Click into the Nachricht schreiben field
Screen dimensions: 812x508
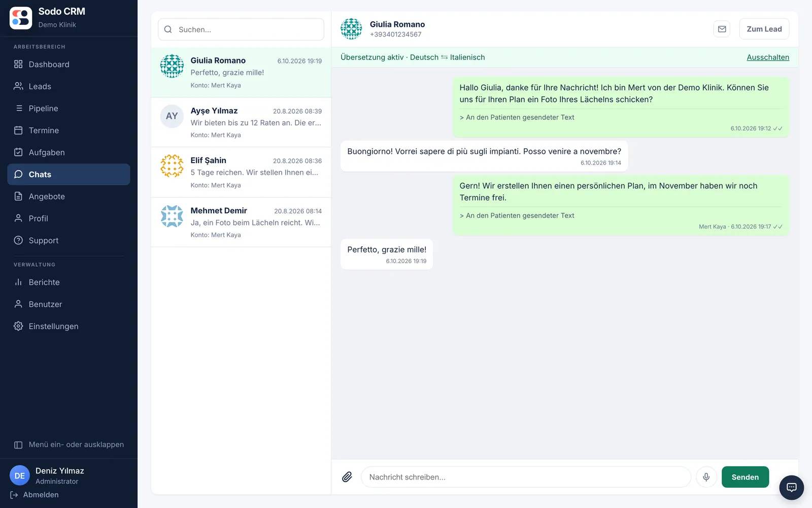[526, 477]
